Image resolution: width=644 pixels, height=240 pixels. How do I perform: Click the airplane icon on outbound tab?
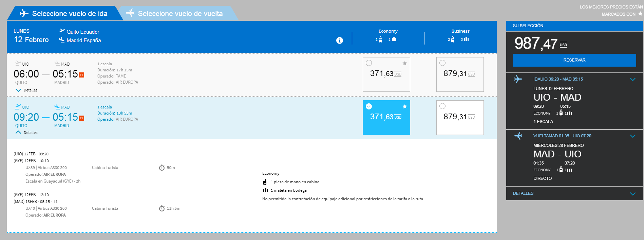(x=24, y=14)
